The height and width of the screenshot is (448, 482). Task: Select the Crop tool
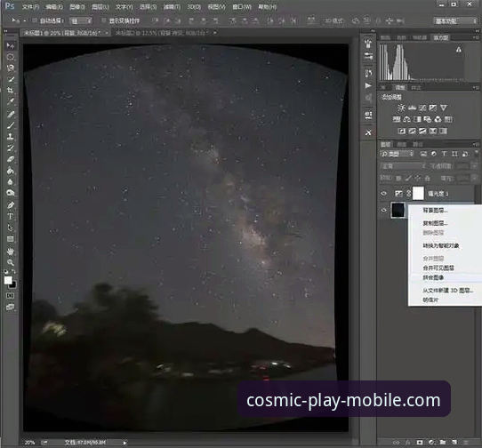[x=11, y=90]
